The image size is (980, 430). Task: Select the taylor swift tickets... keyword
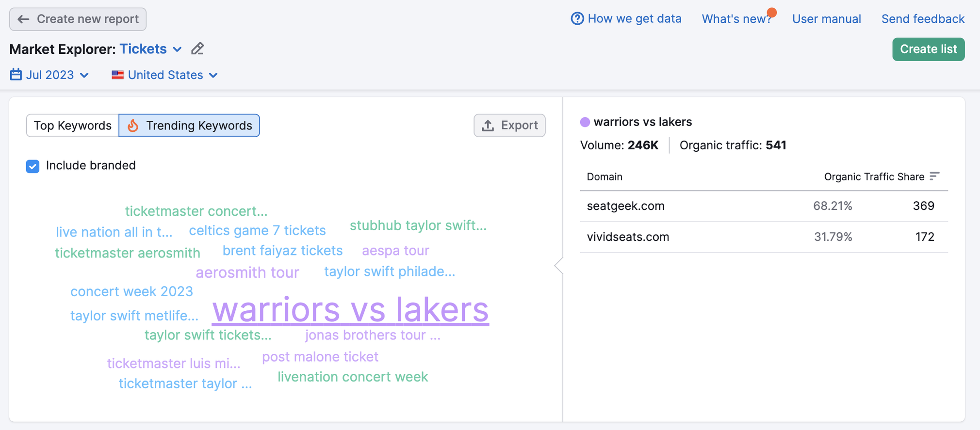(208, 335)
